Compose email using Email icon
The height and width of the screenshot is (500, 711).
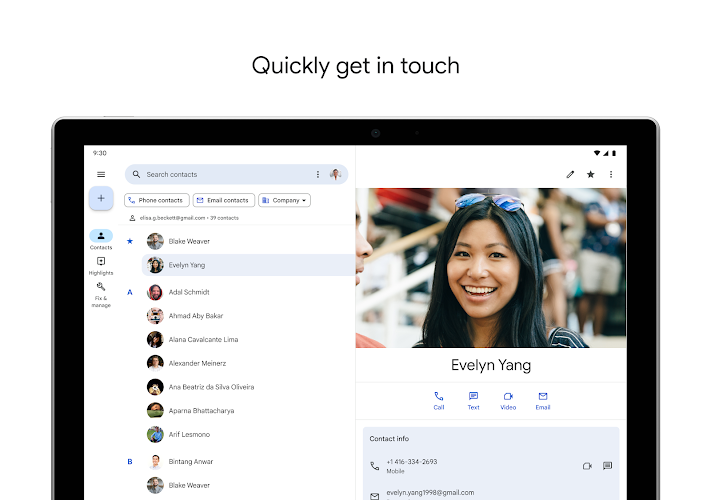point(542,400)
